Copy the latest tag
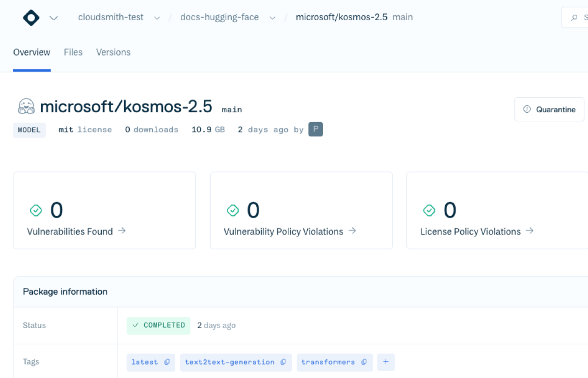588x378 pixels. click(167, 362)
